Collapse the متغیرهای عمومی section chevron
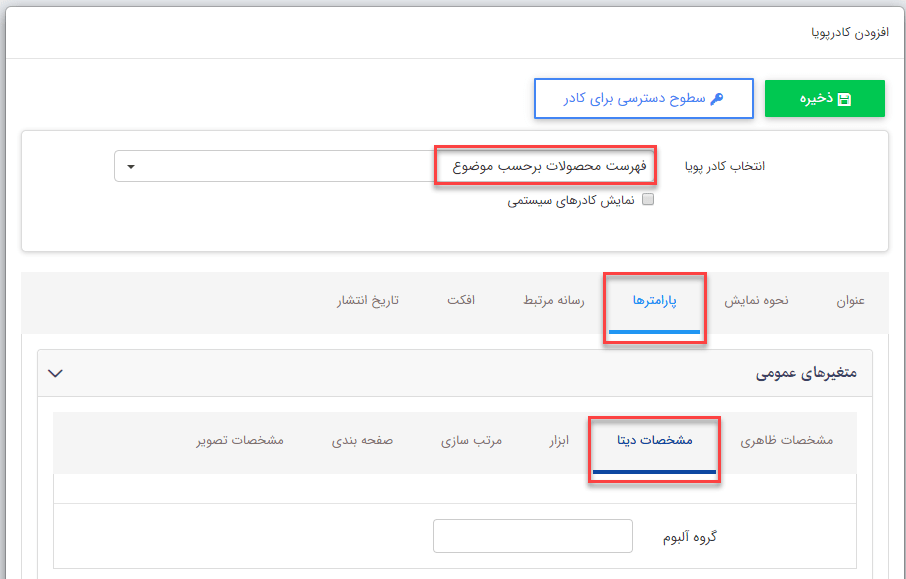This screenshot has width=906, height=579. [56, 373]
